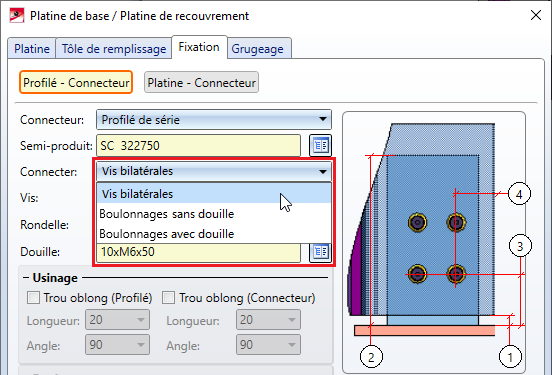Click dimension marker 2 in the preview

[x=371, y=357]
